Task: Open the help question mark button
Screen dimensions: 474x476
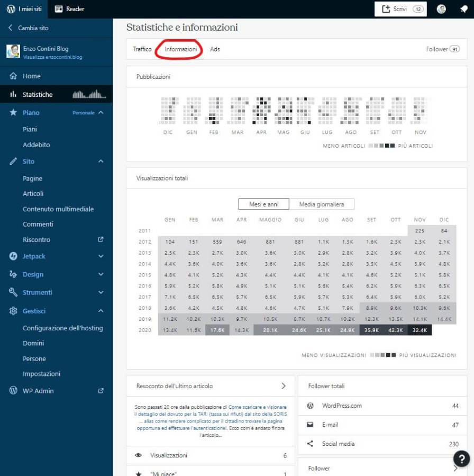Action: 461,459
